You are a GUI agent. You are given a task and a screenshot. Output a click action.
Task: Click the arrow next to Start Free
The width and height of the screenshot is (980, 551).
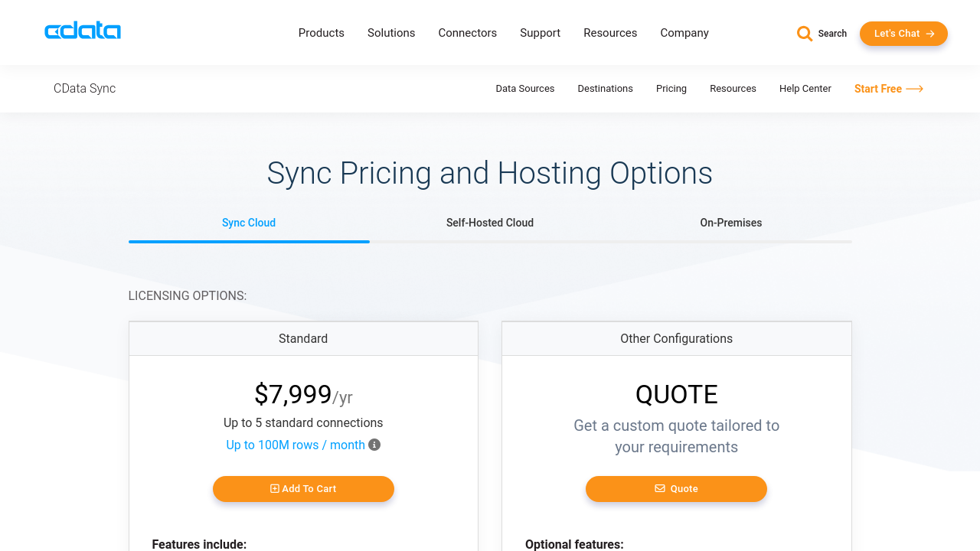tap(915, 89)
